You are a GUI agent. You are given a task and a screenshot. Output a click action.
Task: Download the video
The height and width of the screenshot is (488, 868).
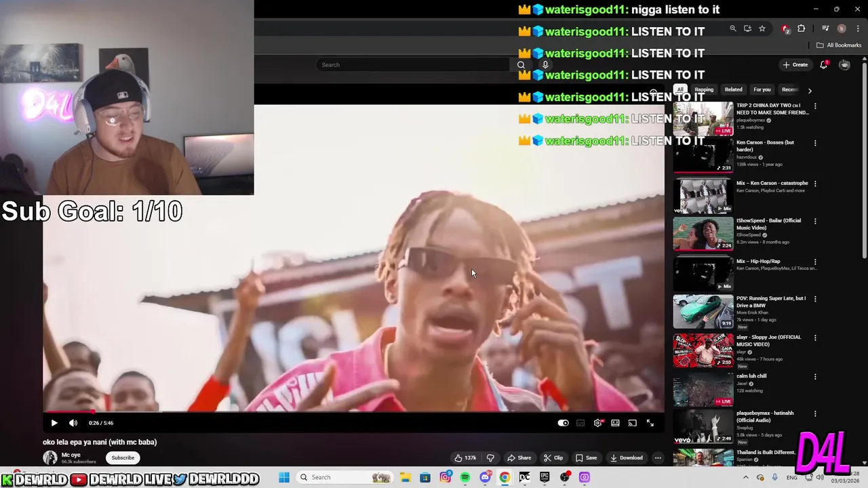626,457
